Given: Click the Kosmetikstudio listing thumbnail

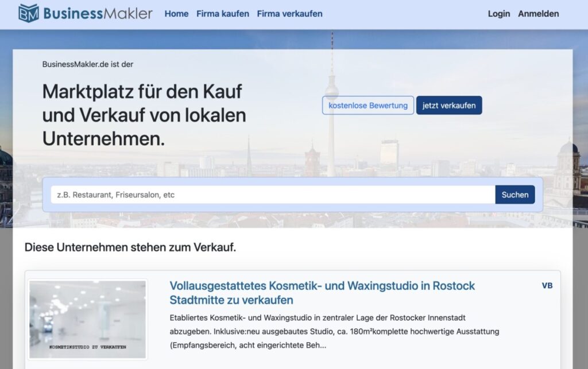Looking at the screenshot, I should tap(88, 317).
